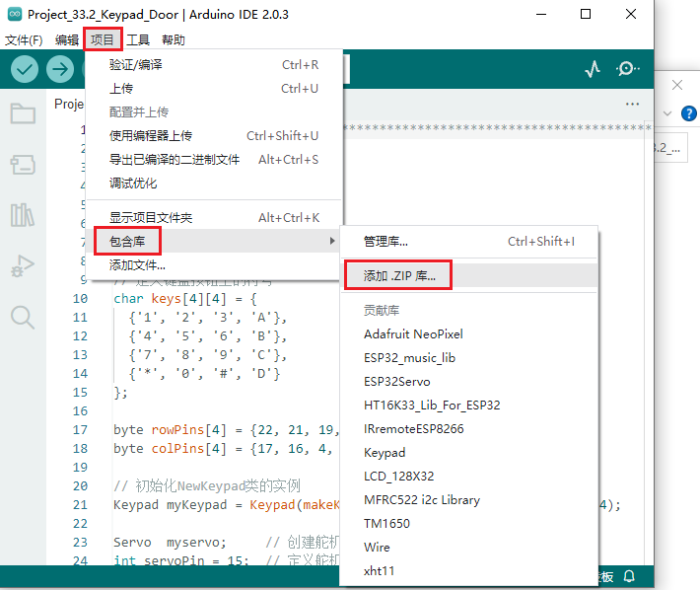Click the Upload arrow toolbar button
This screenshot has width=700, height=590.
[60, 69]
